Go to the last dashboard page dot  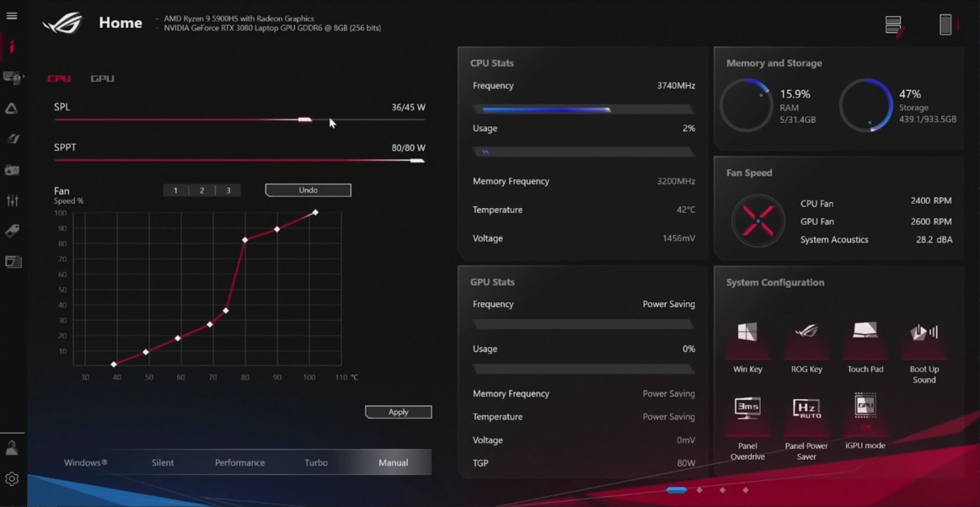pyautogui.click(x=746, y=490)
